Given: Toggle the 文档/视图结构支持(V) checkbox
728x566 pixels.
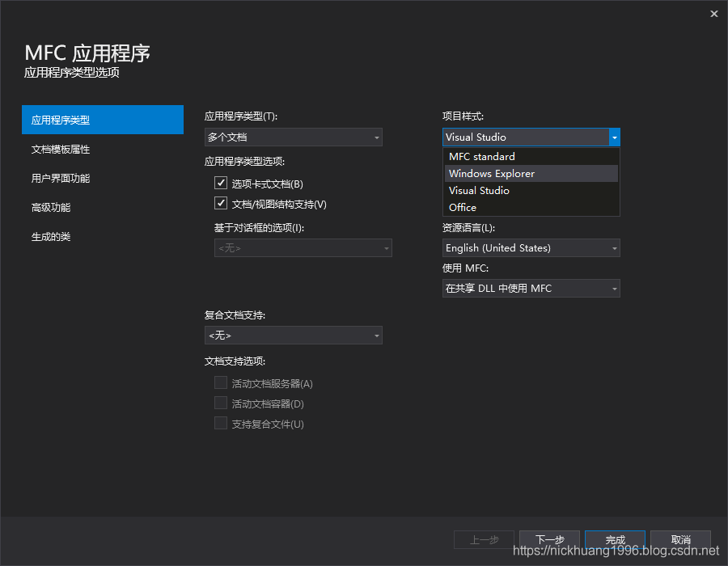Looking at the screenshot, I should click(x=221, y=203).
